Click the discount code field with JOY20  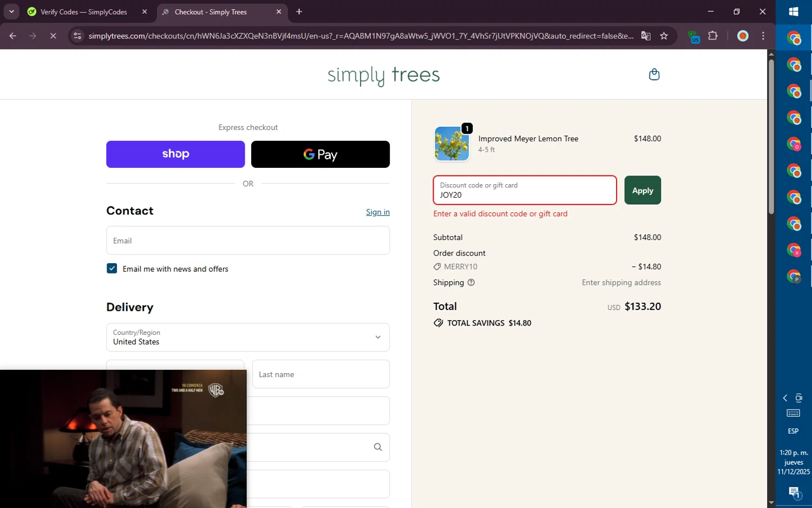tap(525, 190)
